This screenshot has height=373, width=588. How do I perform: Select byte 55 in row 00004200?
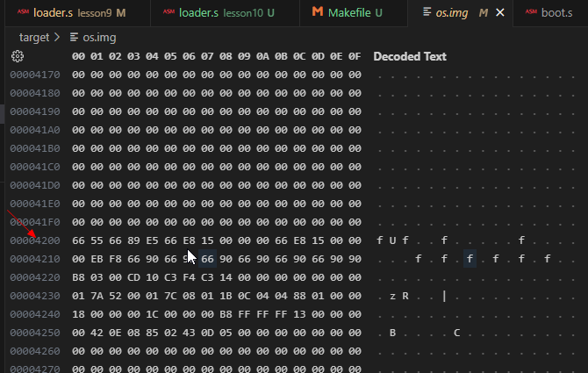tap(97, 240)
